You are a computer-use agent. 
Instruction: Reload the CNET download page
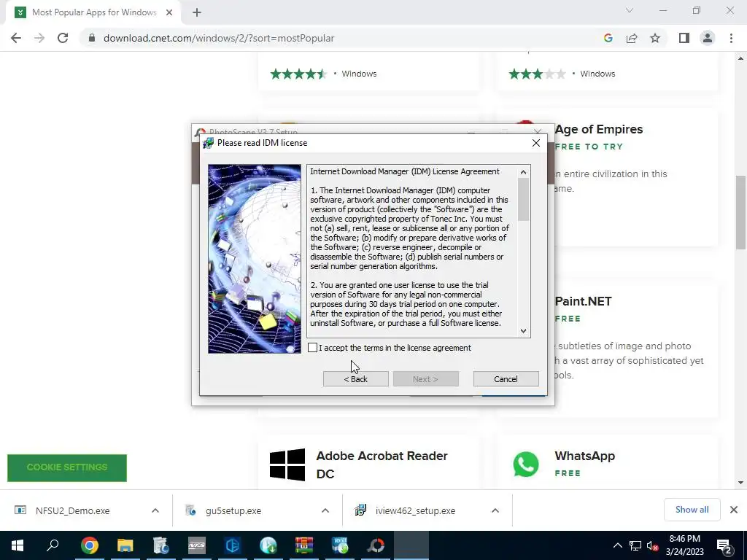click(x=63, y=38)
